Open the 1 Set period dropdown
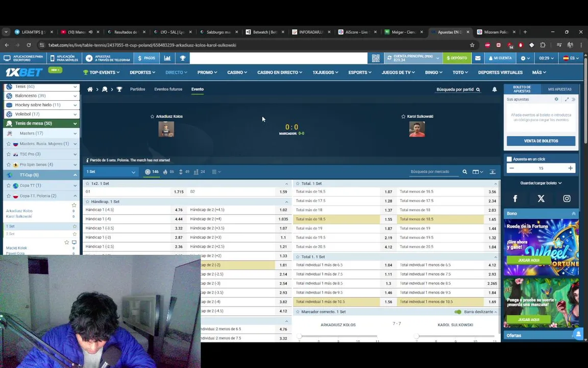Image resolution: width=588 pixels, height=368 pixels. click(x=111, y=172)
